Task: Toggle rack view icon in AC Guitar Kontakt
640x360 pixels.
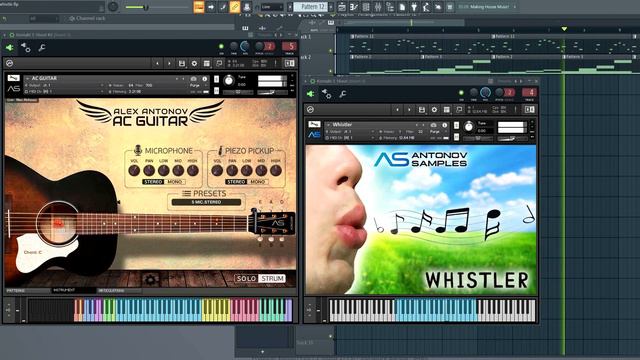Action: pos(207,63)
